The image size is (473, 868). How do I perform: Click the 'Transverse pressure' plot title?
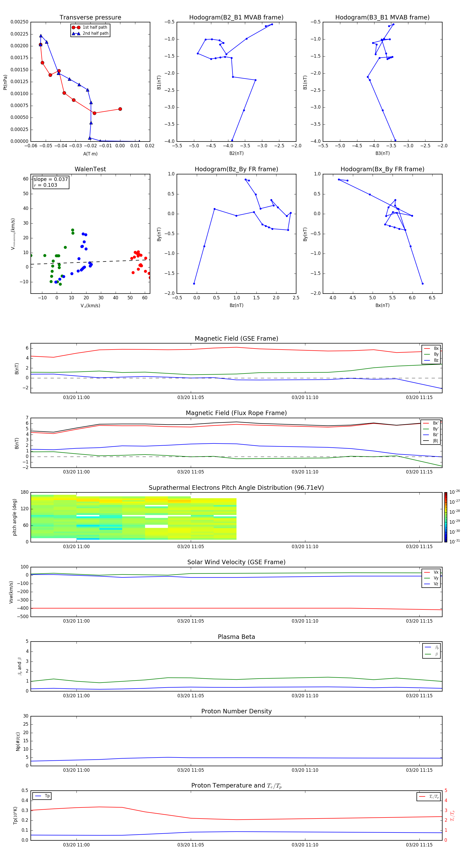(90, 17)
